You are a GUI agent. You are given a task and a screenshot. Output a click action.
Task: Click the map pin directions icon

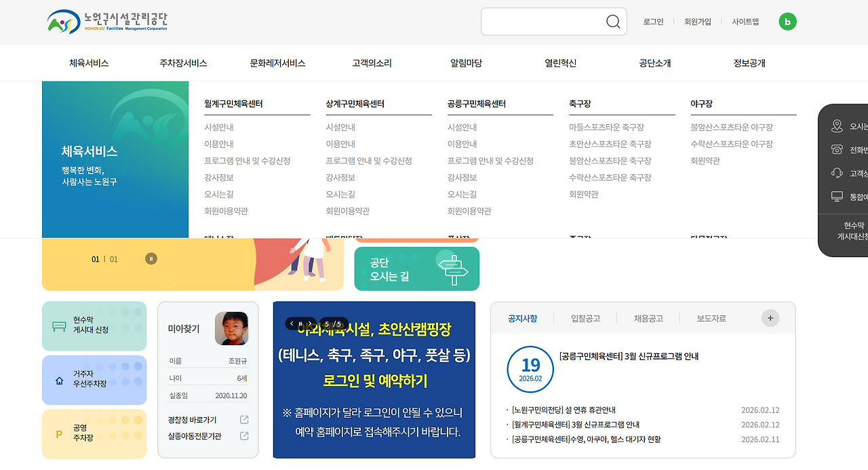coord(837,126)
